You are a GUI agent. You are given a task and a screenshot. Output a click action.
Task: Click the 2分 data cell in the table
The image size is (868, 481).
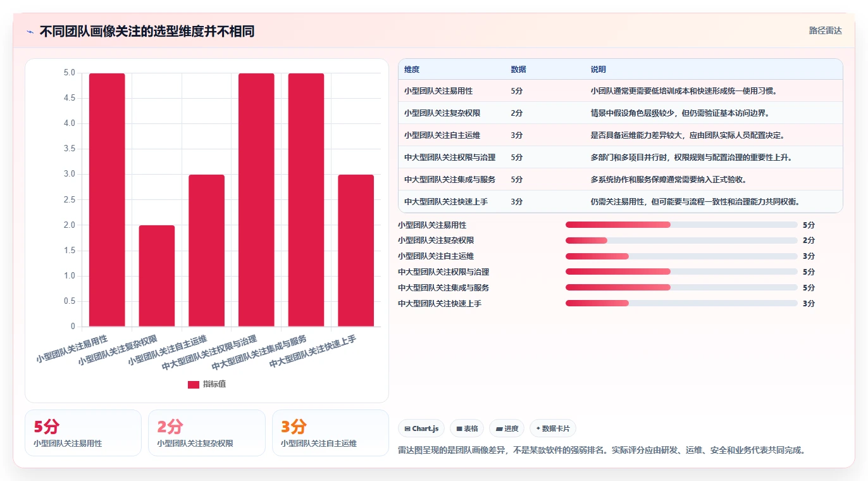517,113
